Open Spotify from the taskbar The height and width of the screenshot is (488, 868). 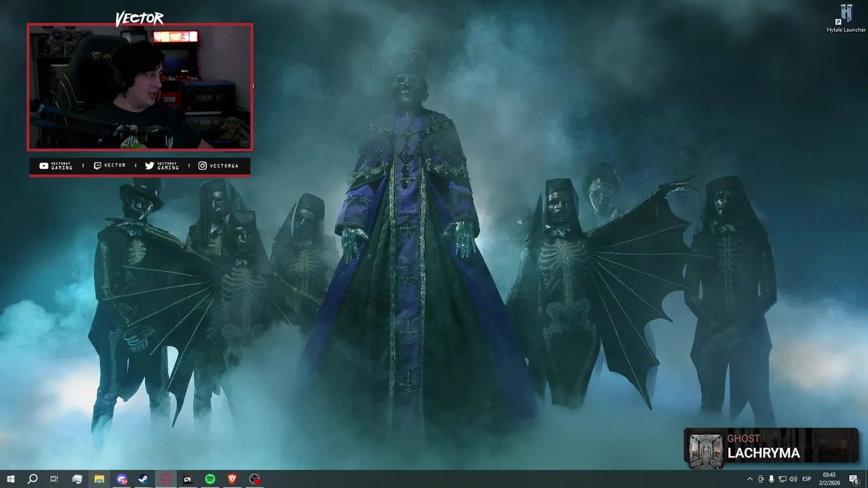(x=210, y=479)
